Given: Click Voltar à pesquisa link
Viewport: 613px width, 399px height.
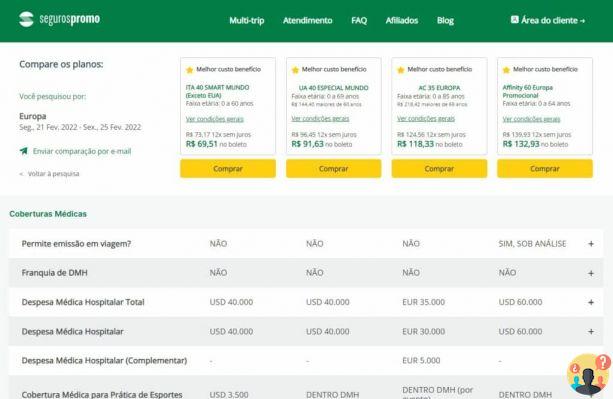Looking at the screenshot, I should click(53, 174).
